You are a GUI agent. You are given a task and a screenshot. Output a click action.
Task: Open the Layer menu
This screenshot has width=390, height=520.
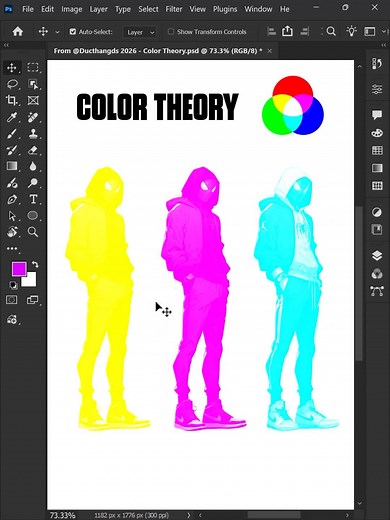[x=98, y=9]
